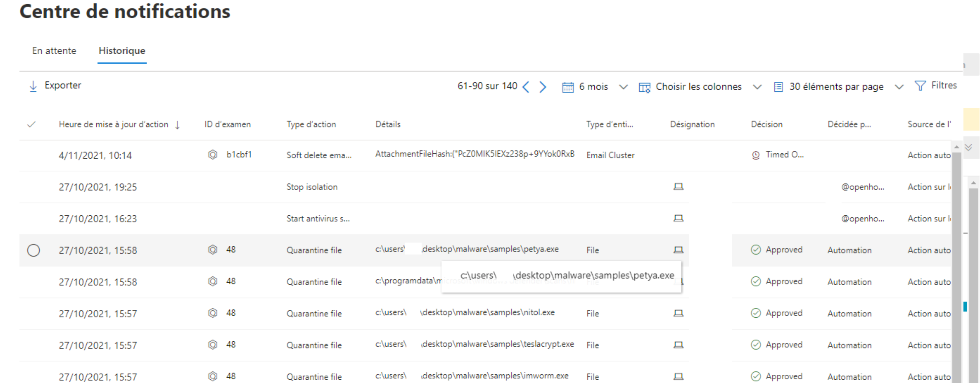Screen dimensions: 980x383
Task: Open the En attente tab
Action: [54, 51]
